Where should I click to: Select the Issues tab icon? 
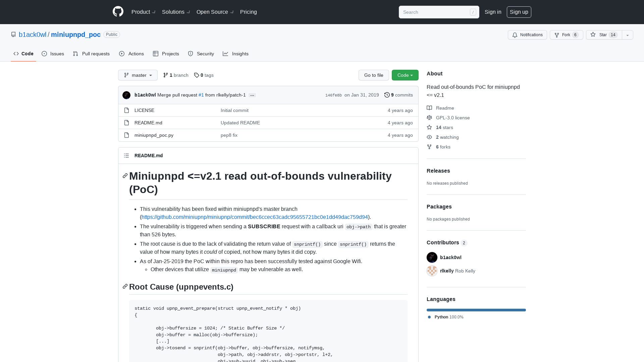point(44,54)
